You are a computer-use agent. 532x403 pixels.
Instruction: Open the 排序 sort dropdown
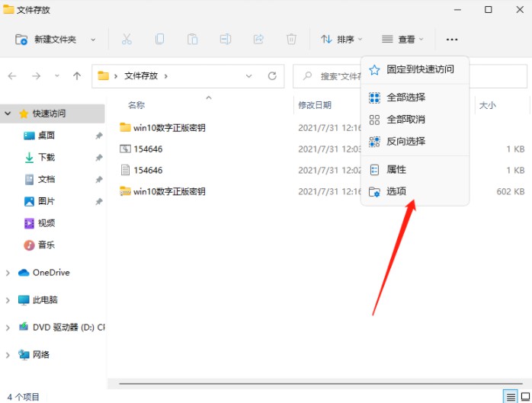[341, 39]
